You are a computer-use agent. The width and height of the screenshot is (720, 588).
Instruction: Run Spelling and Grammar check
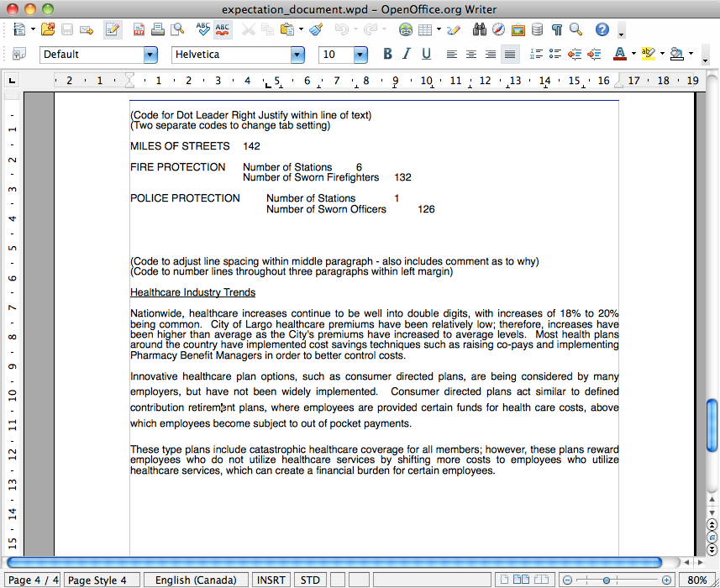tap(202, 30)
